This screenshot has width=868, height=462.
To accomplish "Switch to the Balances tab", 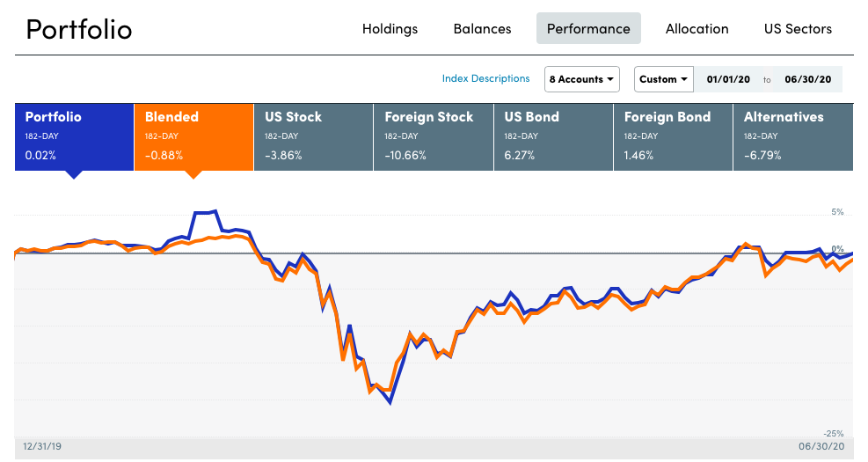I will point(482,29).
